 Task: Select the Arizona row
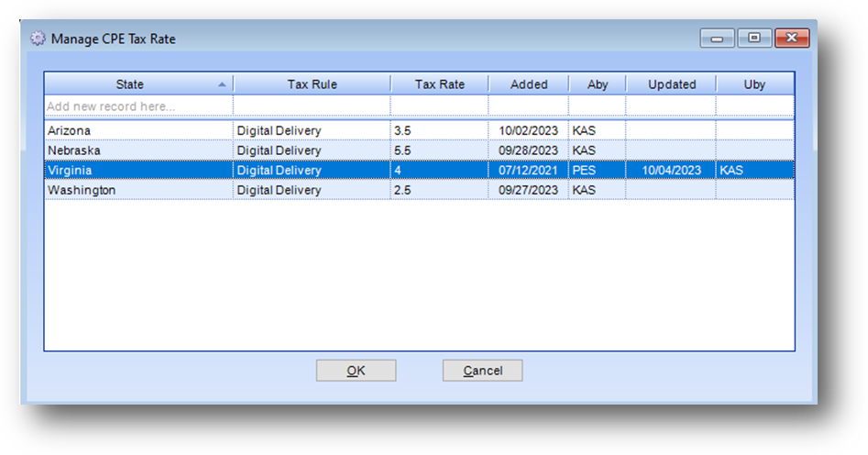click(x=419, y=131)
